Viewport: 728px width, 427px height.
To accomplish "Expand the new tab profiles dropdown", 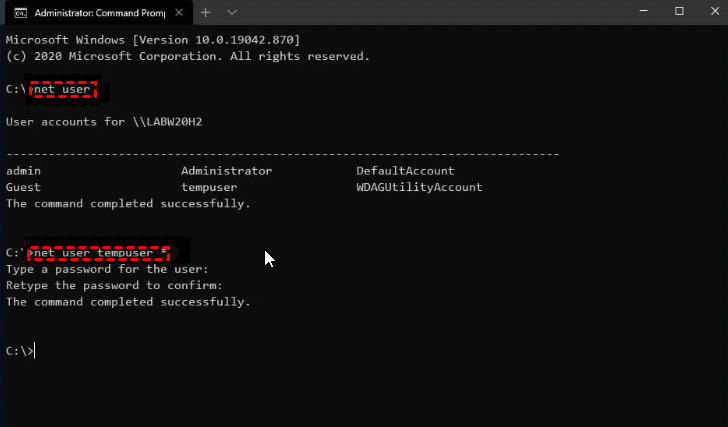I will tap(232, 12).
